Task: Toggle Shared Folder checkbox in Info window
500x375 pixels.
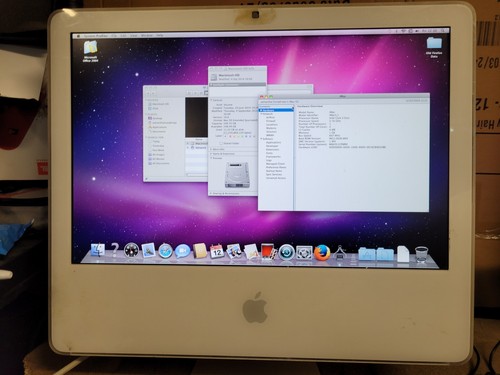Action: 221,143
